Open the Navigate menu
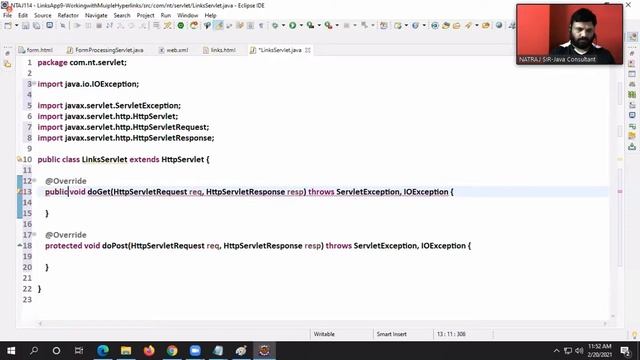The image size is (640, 360). pyautogui.click(x=96, y=15)
